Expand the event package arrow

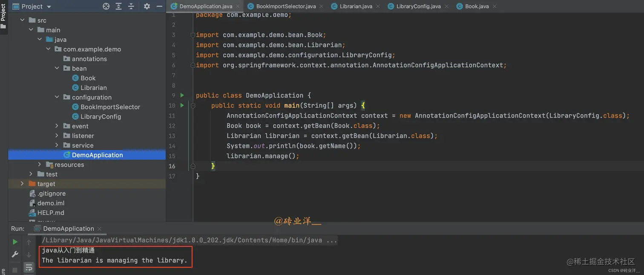(x=57, y=126)
